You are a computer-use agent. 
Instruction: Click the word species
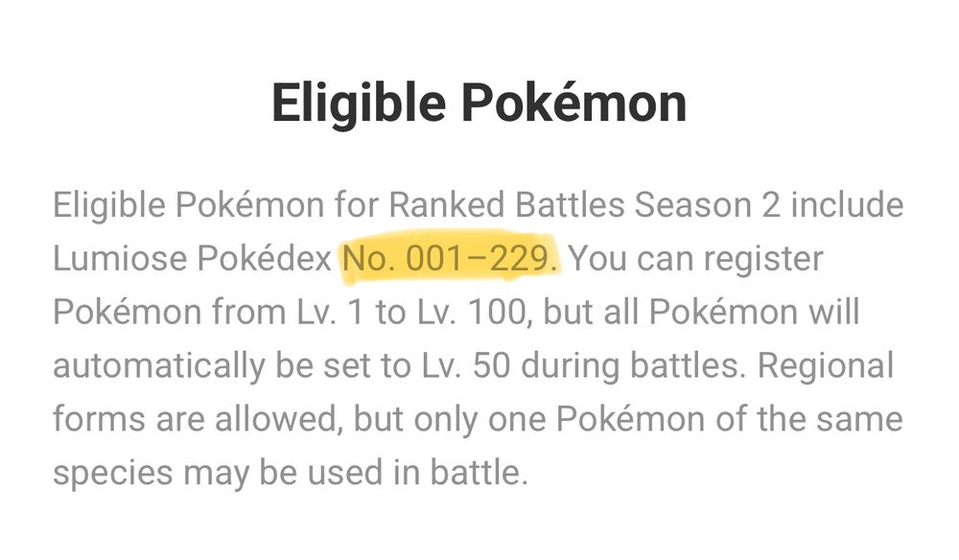point(113,475)
